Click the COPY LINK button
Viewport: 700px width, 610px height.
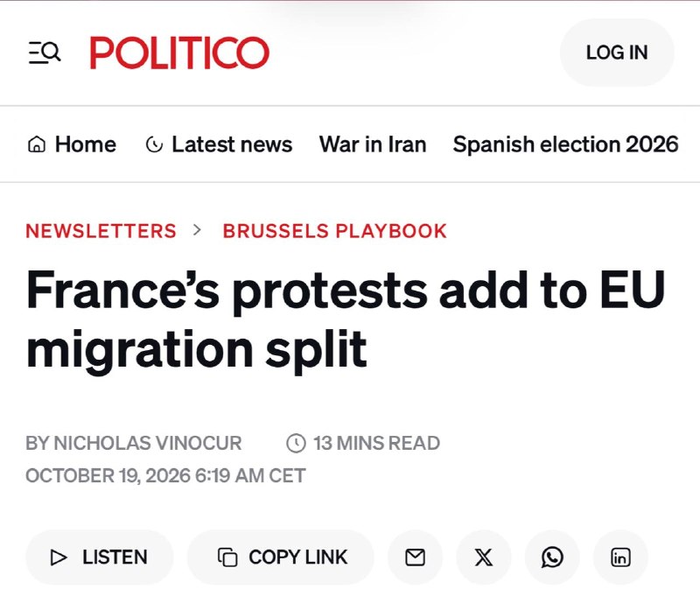[x=281, y=557]
